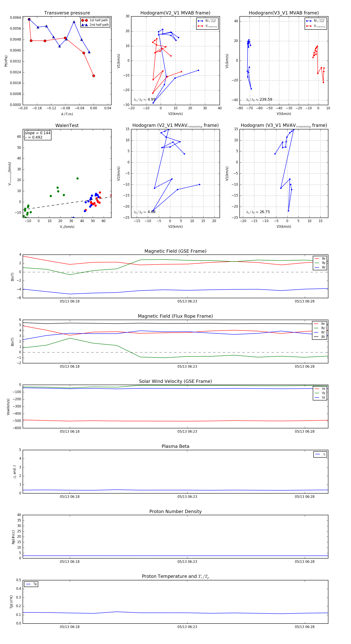Viewport: 351px width, 644px height.
Task: Select the "2nd half path" legend entry
Action: (x=95, y=25)
